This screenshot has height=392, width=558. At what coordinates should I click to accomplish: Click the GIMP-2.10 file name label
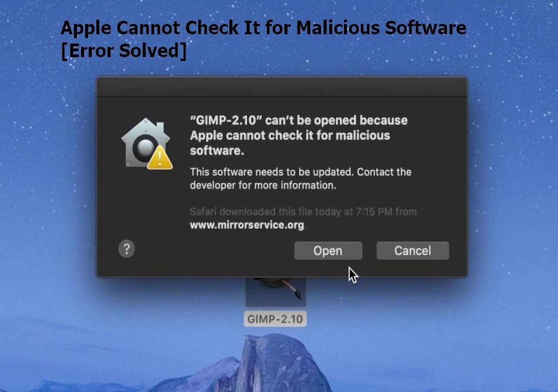(275, 319)
